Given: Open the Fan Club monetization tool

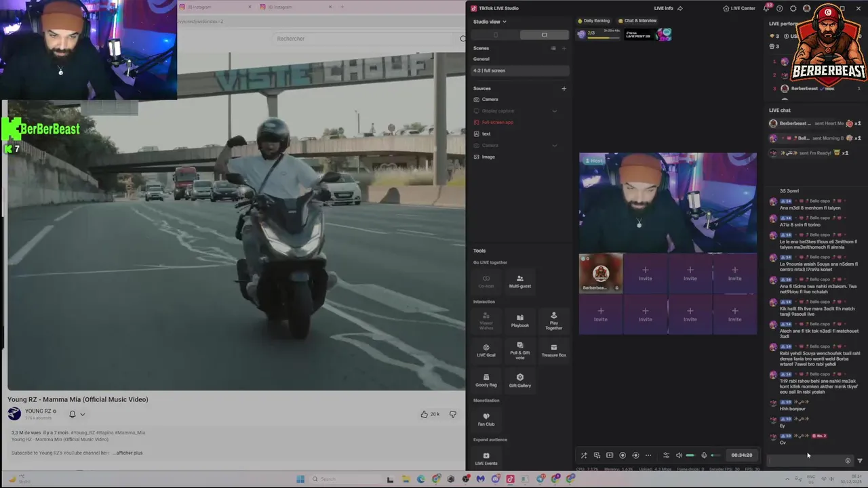Looking at the screenshot, I should click(x=486, y=420).
